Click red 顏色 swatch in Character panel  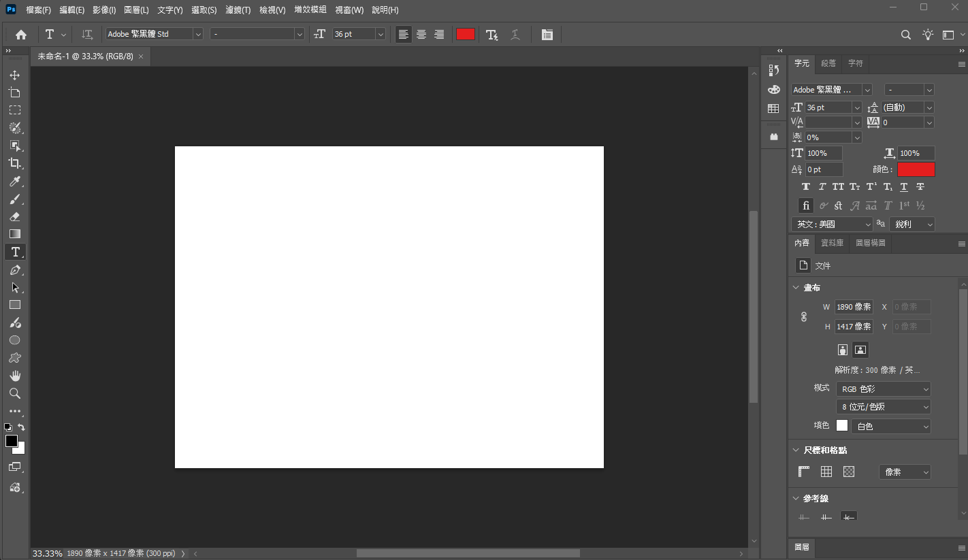point(916,169)
